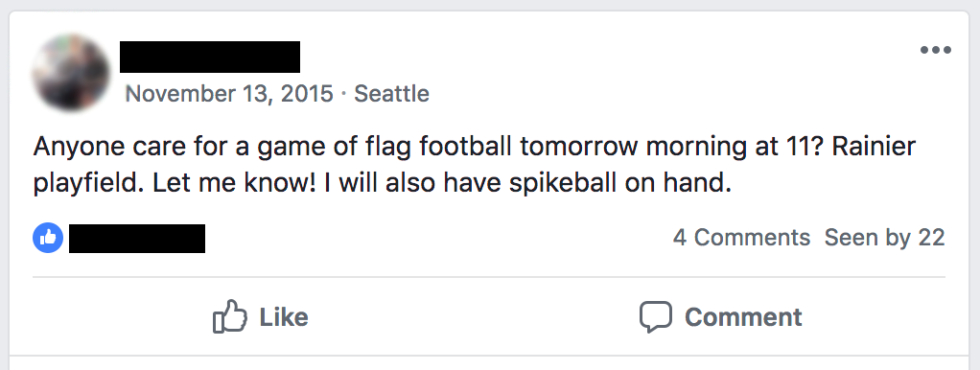This screenshot has width=980, height=370.
Task: Click the word 'spikeball' in the post
Action: [553, 183]
